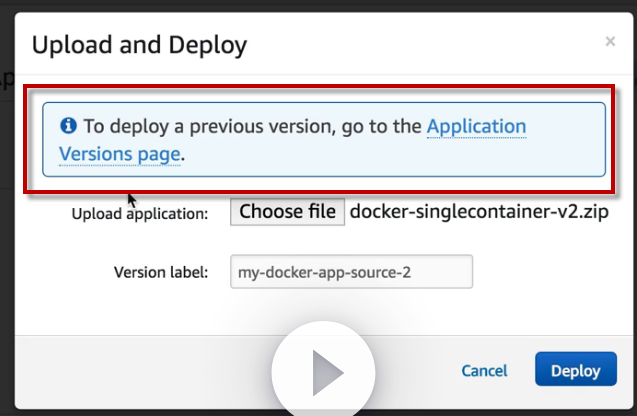Click the 'Version label:' label text

(160, 272)
